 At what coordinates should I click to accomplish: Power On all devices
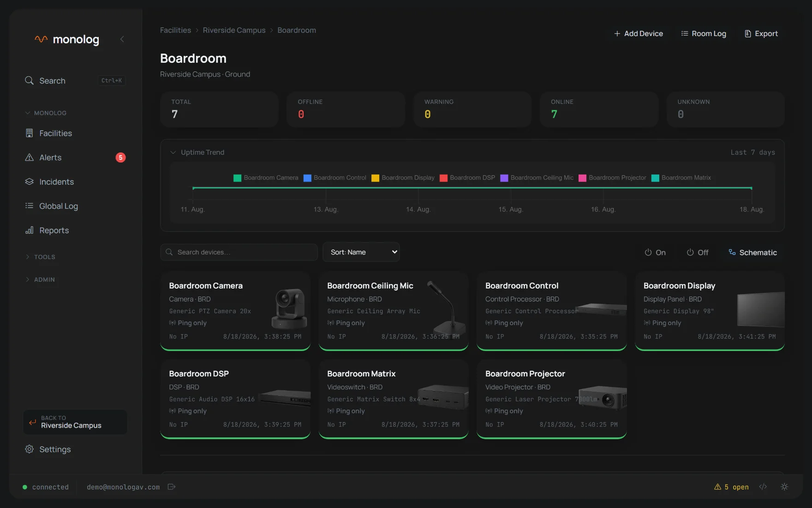(655, 252)
